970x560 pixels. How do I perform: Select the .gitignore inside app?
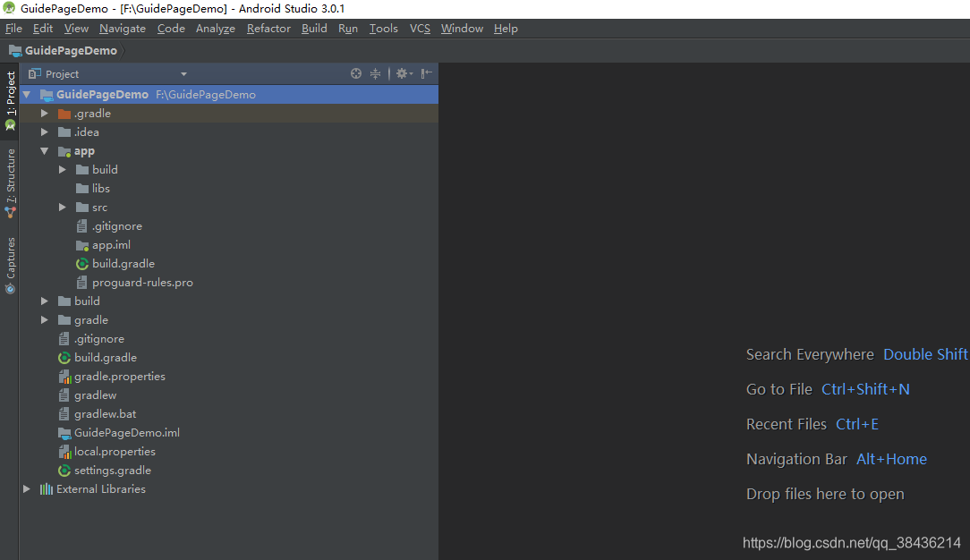coord(117,226)
